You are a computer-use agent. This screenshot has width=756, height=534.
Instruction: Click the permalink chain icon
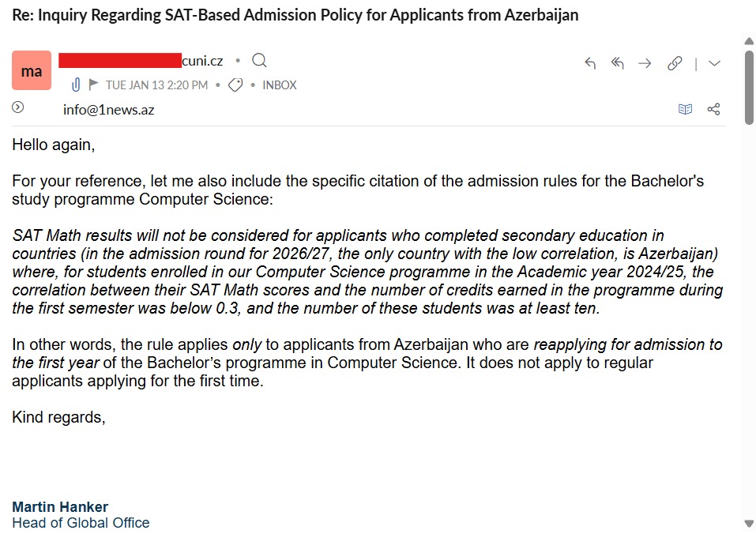pos(675,64)
